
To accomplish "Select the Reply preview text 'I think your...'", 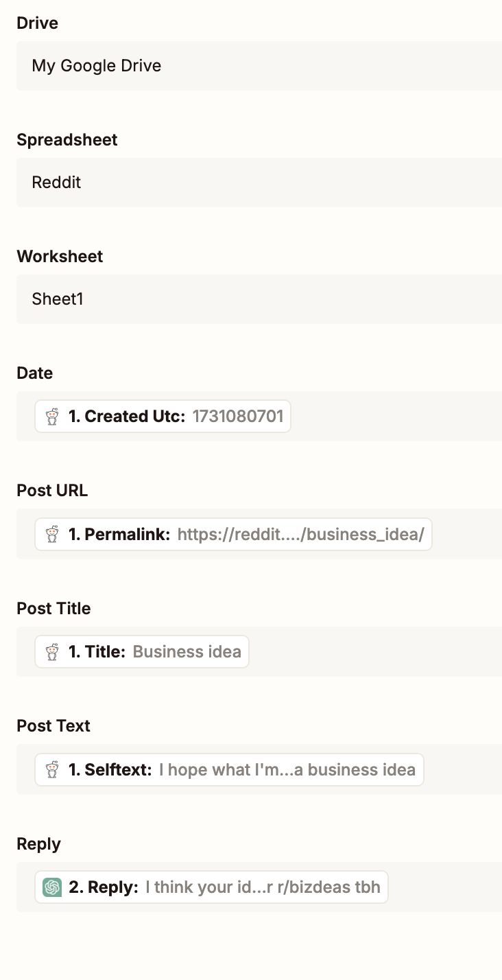I will (x=263, y=887).
